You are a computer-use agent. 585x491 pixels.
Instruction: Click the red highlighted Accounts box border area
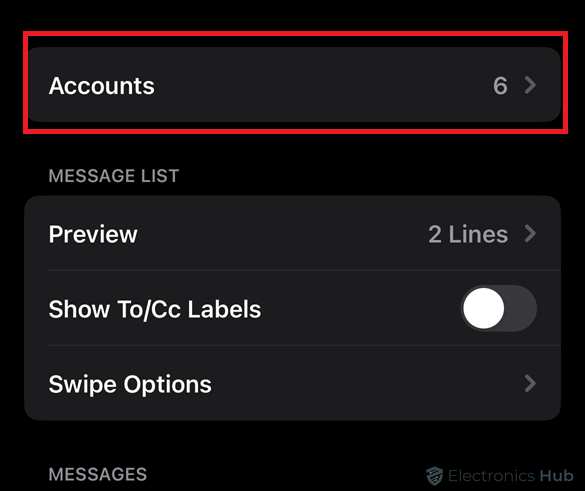coord(295,34)
